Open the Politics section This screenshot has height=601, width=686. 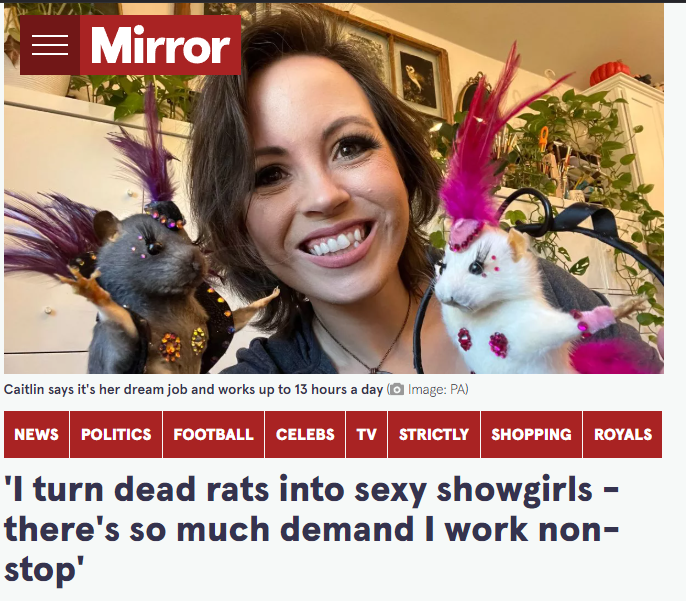tap(116, 434)
